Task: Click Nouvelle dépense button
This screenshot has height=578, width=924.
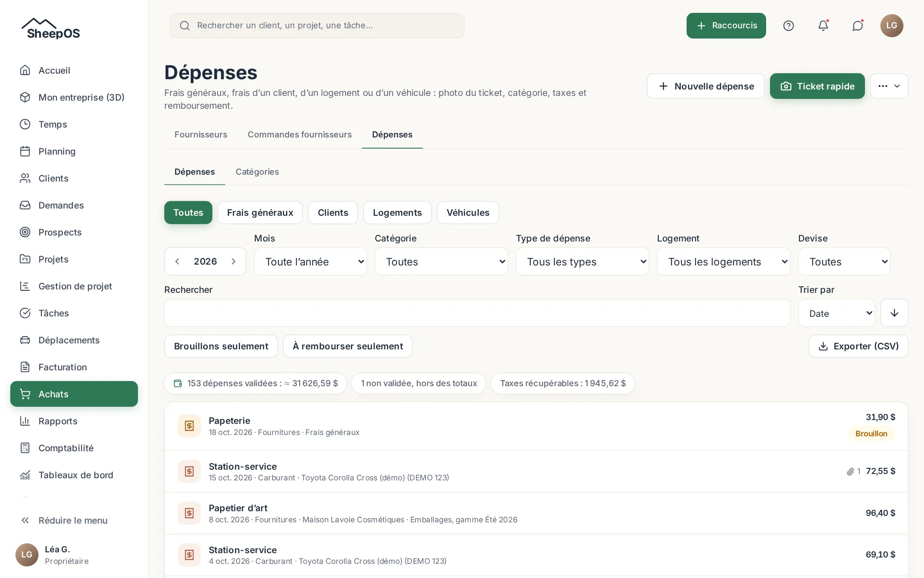Action: click(x=706, y=86)
